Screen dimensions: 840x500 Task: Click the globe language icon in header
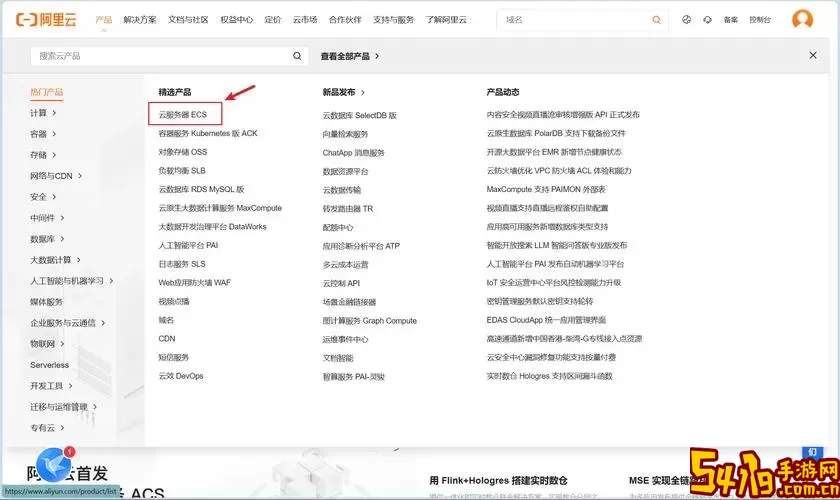[x=686, y=20]
